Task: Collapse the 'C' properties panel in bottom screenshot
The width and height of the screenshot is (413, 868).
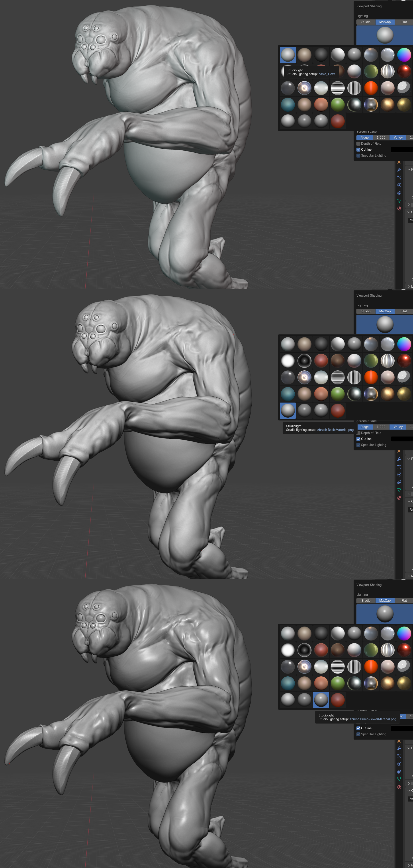Action: [409, 791]
